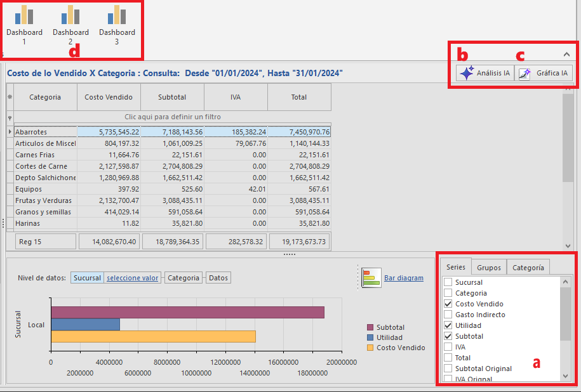Collapse the panel with the chevron above Gráfica IA
The height and width of the screenshot is (392, 581).
[x=566, y=55]
